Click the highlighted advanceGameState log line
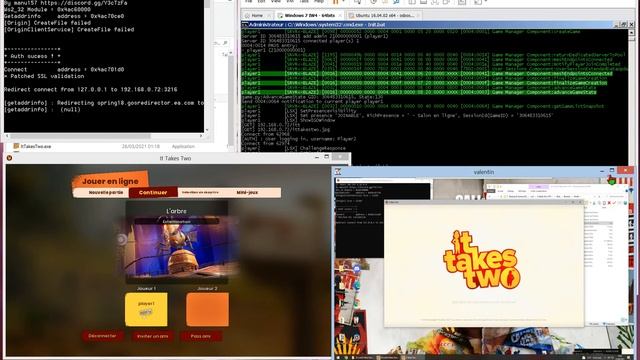The width and height of the screenshot is (640, 360). pos(419,92)
